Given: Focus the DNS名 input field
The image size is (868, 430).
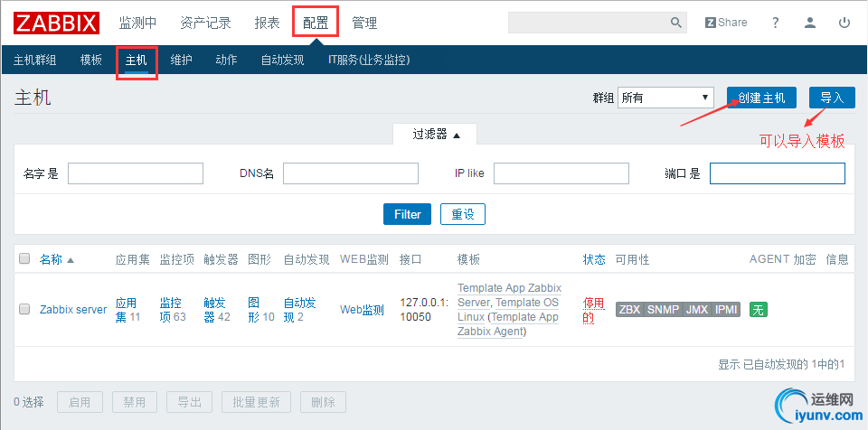Looking at the screenshot, I should (351, 173).
